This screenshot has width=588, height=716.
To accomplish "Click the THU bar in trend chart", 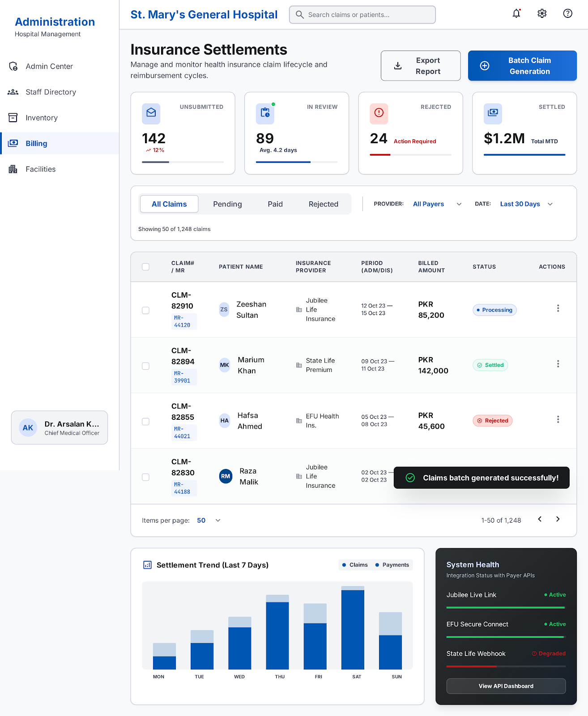I will click(277, 632).
